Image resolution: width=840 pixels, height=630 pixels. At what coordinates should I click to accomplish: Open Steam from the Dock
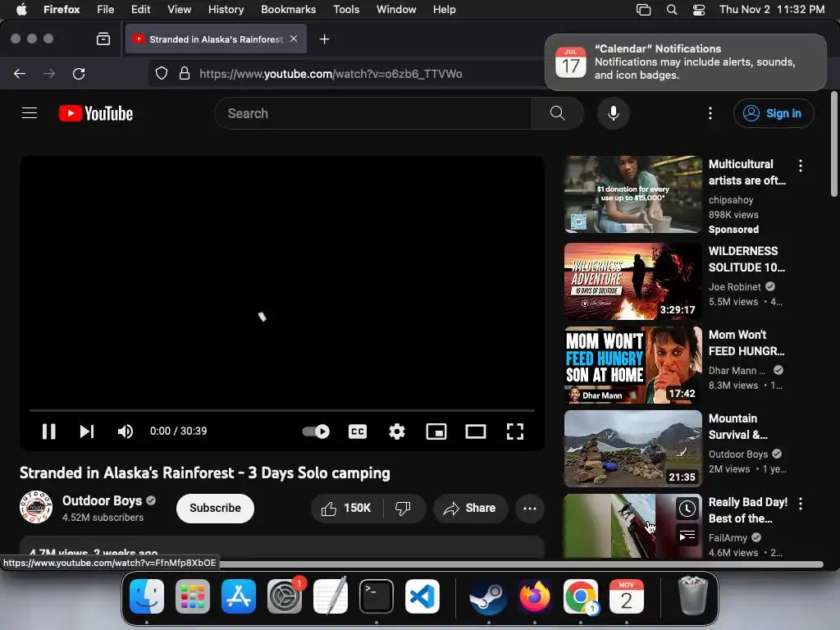coord(488,596)
